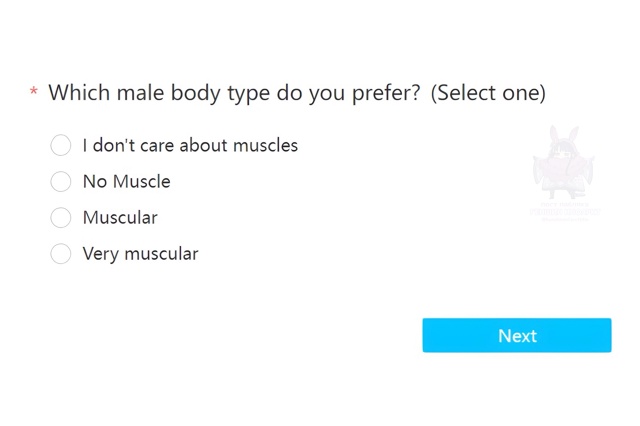Click the word "Very" in the last option
This screenshot has width=640, height=426.
coord(100,254)
